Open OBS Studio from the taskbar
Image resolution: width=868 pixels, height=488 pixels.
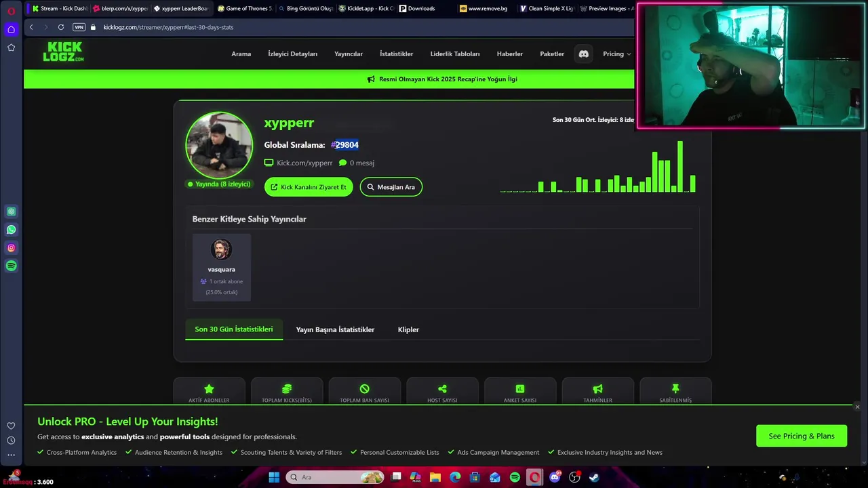574,477
